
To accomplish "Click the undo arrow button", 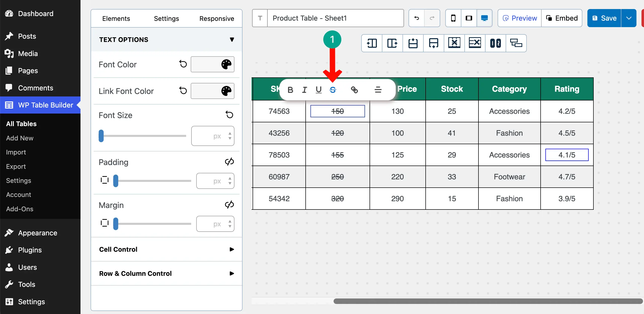I will pyautogui.click(x=417, y=18).
